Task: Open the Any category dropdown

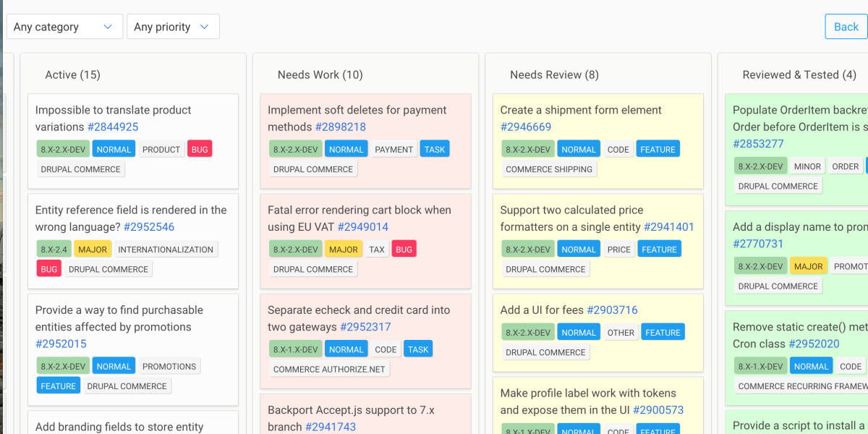Action: click(x=64, y=26)
